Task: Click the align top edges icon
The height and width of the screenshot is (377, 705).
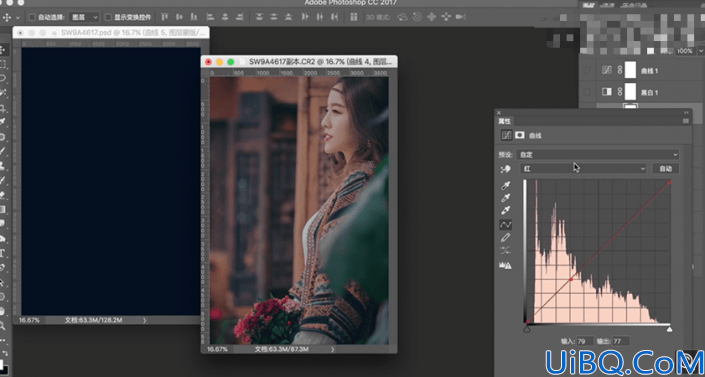Action: tap(165, 17)
